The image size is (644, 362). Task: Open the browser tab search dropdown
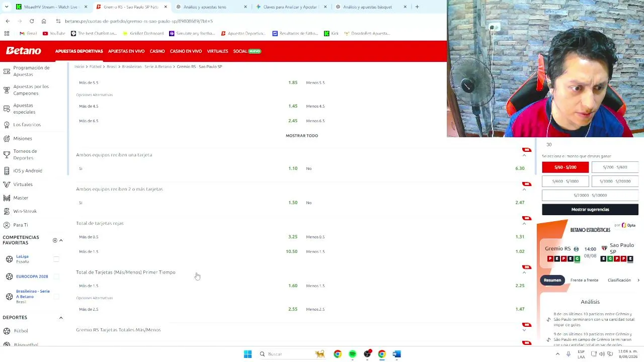pos(7,7)
